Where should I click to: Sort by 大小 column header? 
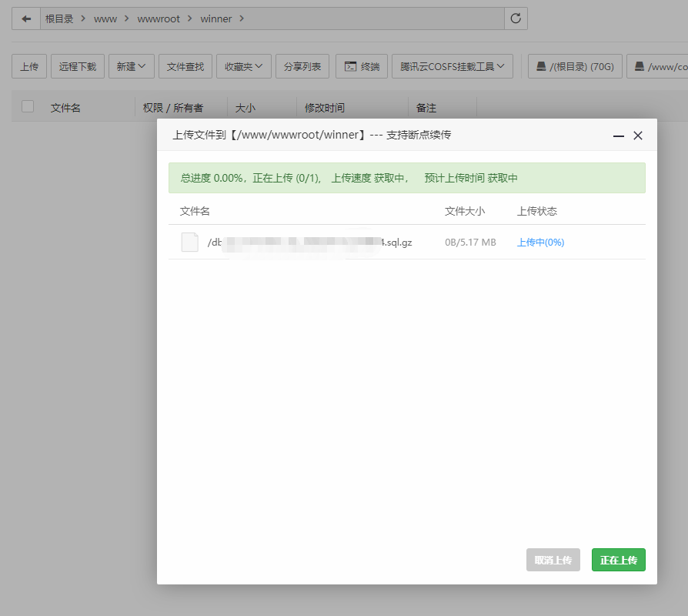coord(245,108)
